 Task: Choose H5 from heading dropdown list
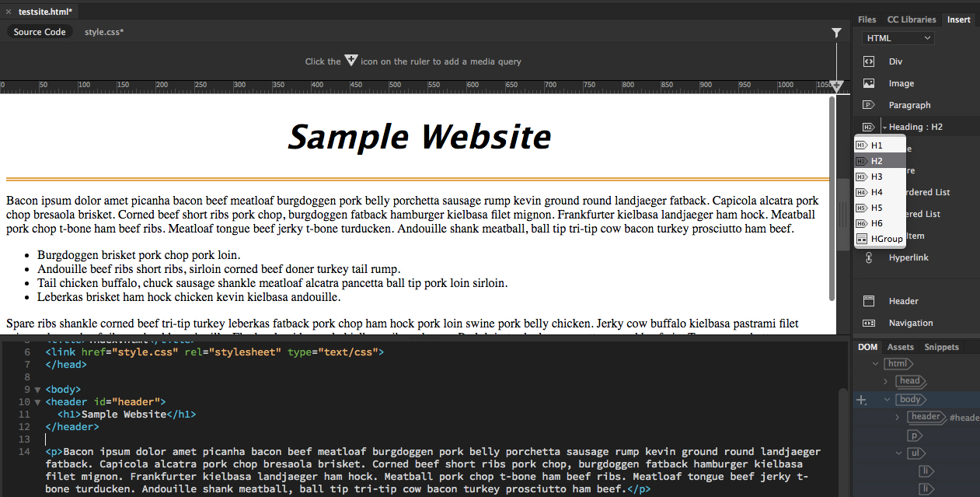coord(880,208)
